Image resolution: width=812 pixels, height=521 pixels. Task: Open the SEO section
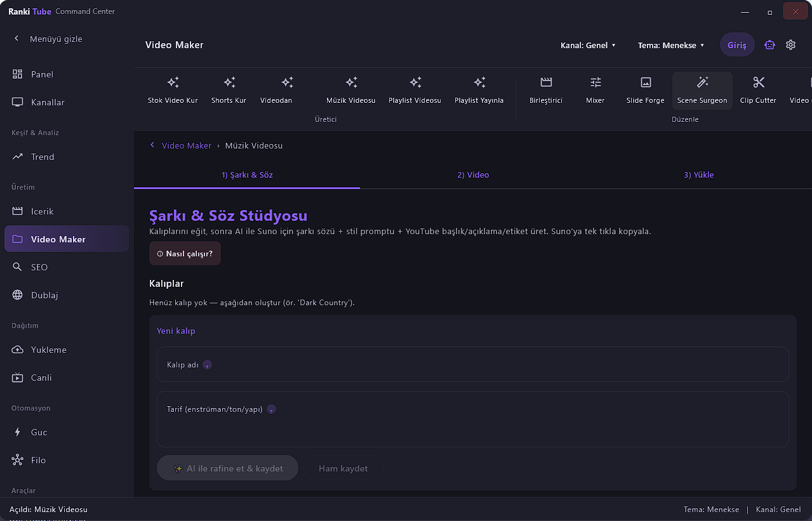(67, 267)
